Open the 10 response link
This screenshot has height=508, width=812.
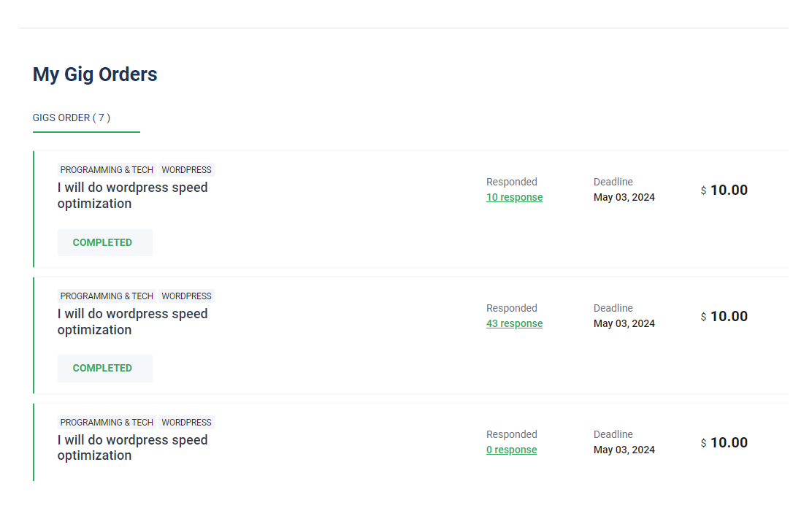click(x=514, y=197)
